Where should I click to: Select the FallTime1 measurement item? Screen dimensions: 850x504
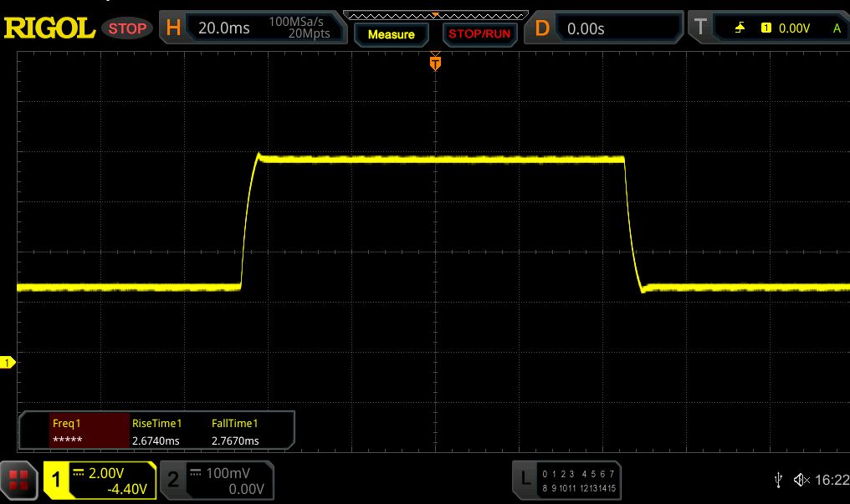pyautogui.click(x=235, y=423)
